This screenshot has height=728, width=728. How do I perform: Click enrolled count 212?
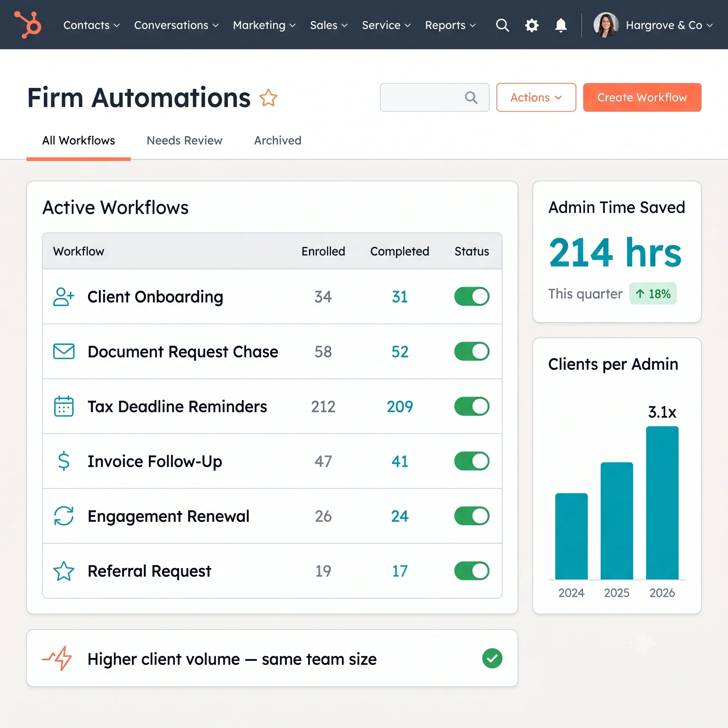tap(323, 407)
